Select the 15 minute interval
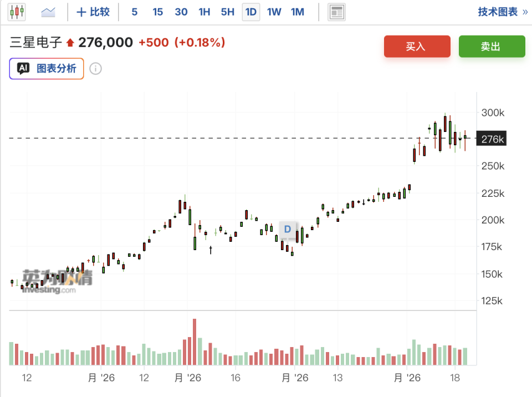Screen dimensions: 532x397 [x=157, y=12]
